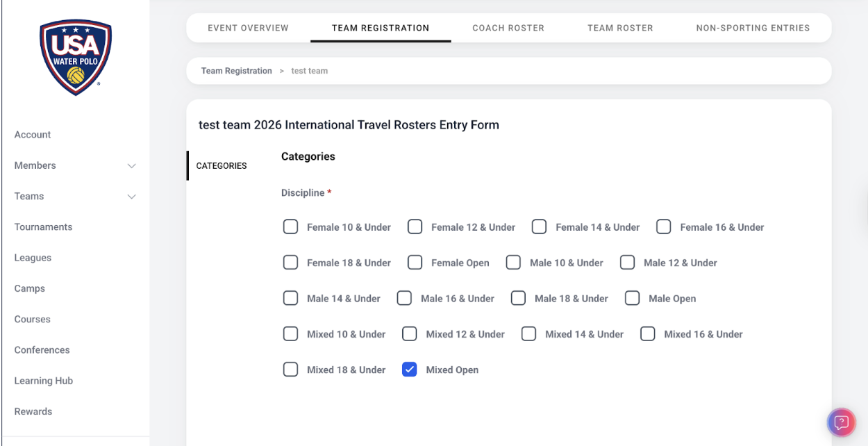
Task: Check Male 14 & Under
Action: 290,298
